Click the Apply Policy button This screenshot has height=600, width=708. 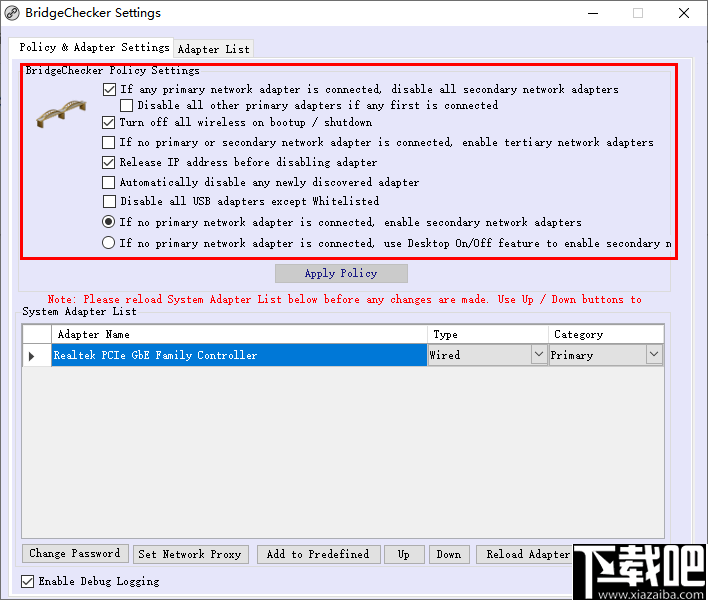click(x=341, y=274)
